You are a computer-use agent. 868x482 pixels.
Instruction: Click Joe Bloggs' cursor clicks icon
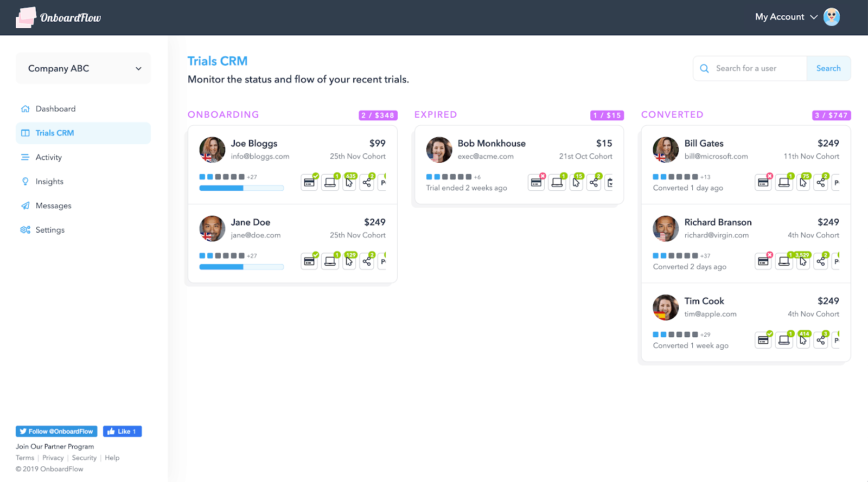coord(349,182)
